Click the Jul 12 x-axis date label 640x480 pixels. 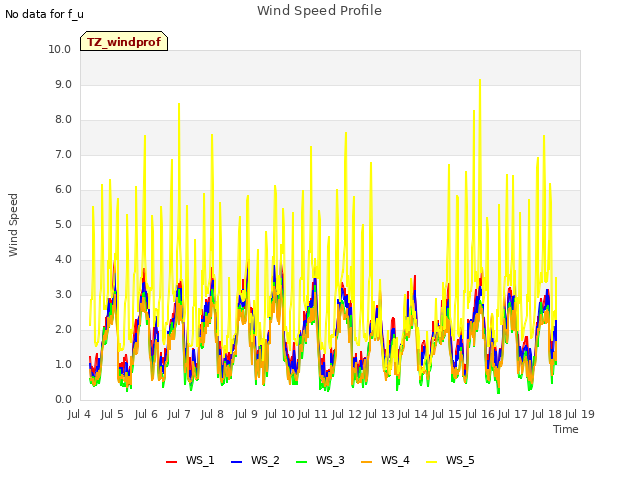tap(347, 414)
